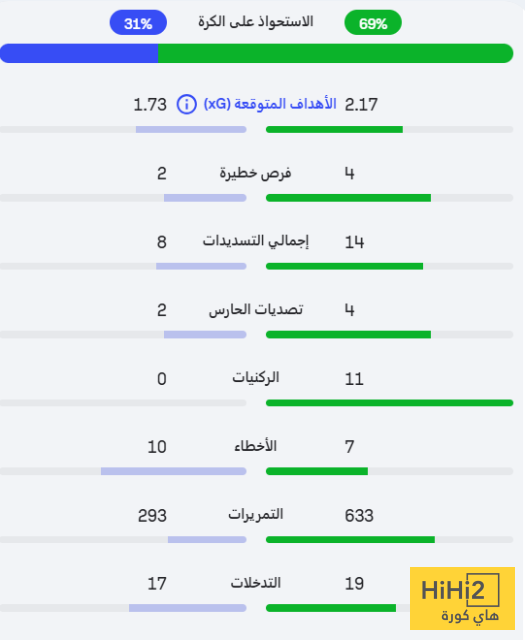Click the blue section of possession bar
The image size is (525, 640).
point(79,53)
